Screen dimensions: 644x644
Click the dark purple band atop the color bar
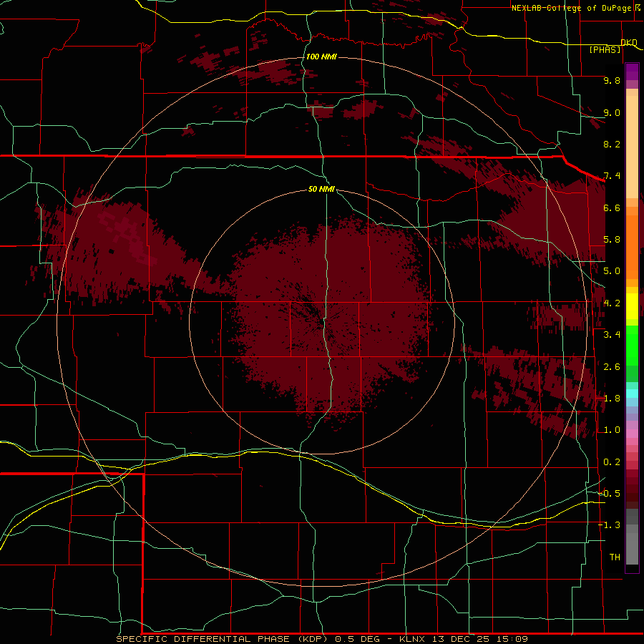(x=632, y=72)
